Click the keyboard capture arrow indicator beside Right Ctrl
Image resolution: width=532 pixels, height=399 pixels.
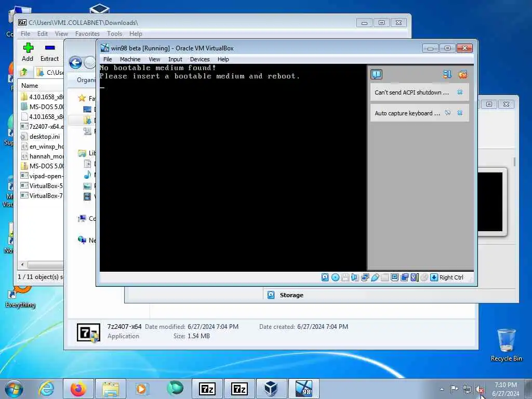[x=434, y=277]
